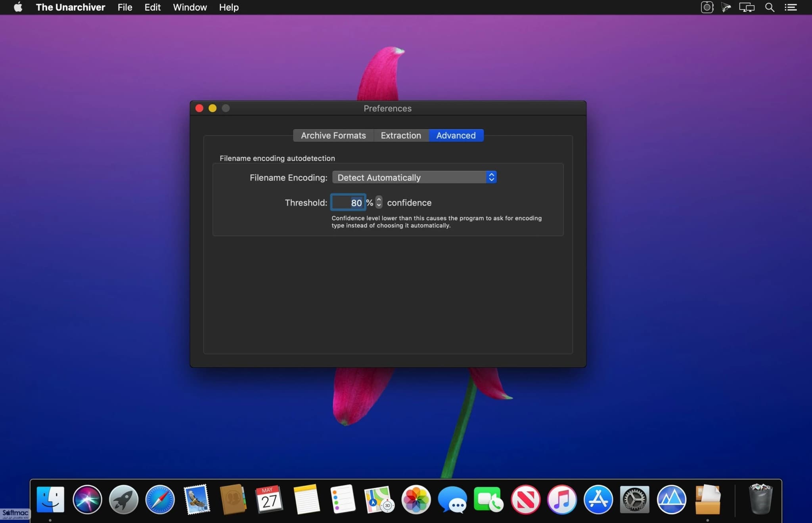Open the Edit menu
Screen dimensions: 812x523
[153, 7]
